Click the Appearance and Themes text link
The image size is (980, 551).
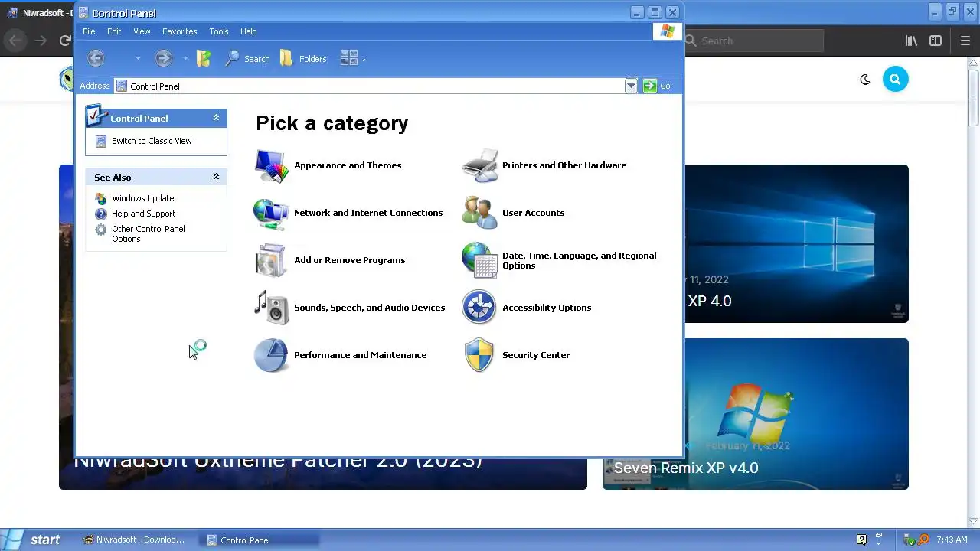pyautogui.click(x=348, y=166)
